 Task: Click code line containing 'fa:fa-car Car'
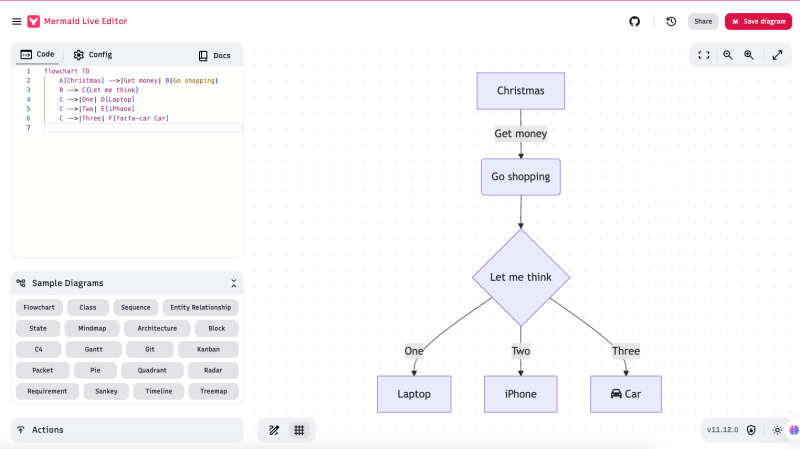point(113,118)
